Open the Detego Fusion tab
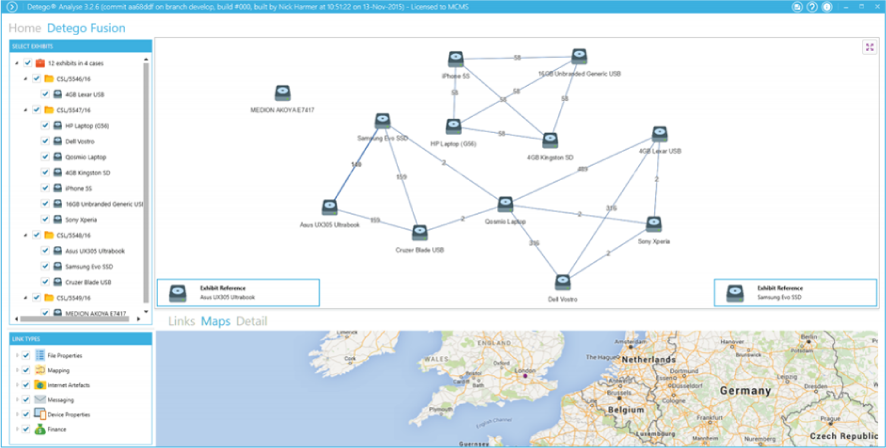The height and width of the screenshot is (448, 886). pyautogui.click(x=86, y=28)
